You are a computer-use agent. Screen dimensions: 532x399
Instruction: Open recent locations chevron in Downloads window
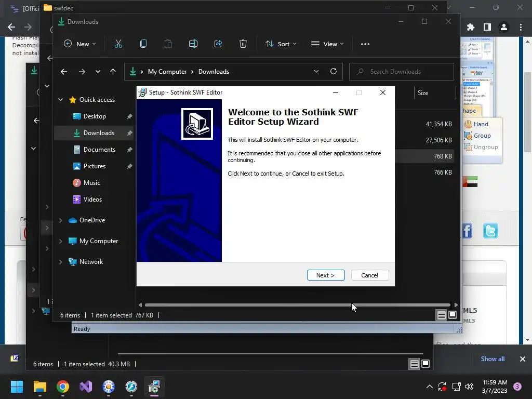98,72
